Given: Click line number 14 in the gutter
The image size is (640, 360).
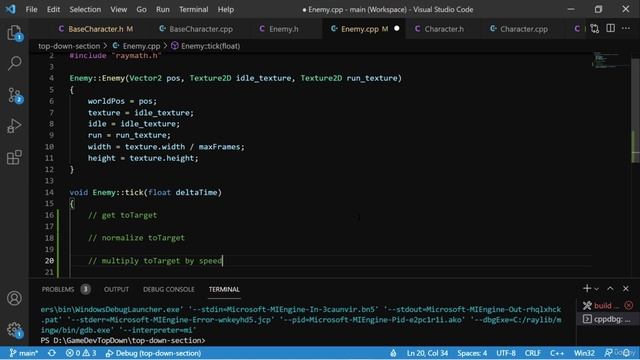Looking at the screenshot, I should (x=49, y=192).
